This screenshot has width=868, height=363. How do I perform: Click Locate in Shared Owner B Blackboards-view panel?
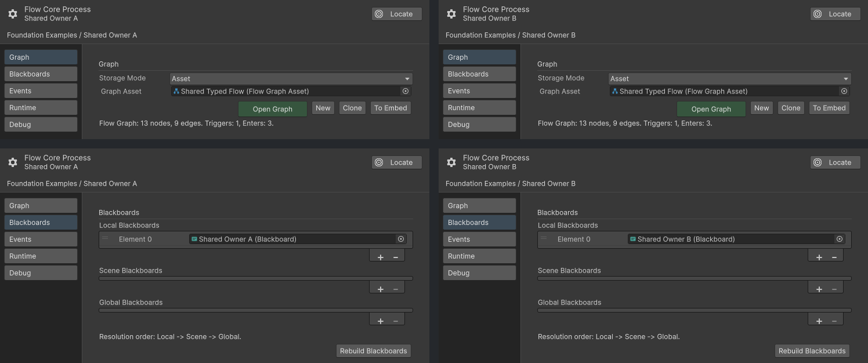836,162
